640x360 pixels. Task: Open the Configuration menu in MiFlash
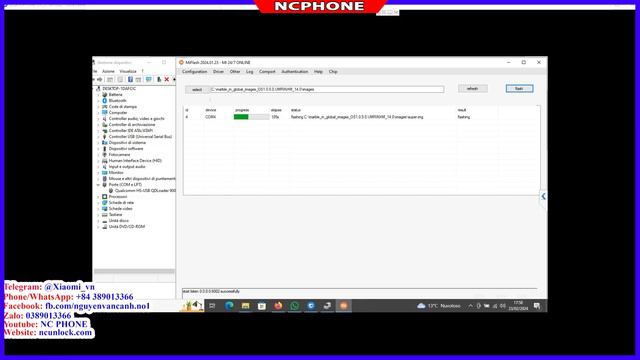click(194, 71)
